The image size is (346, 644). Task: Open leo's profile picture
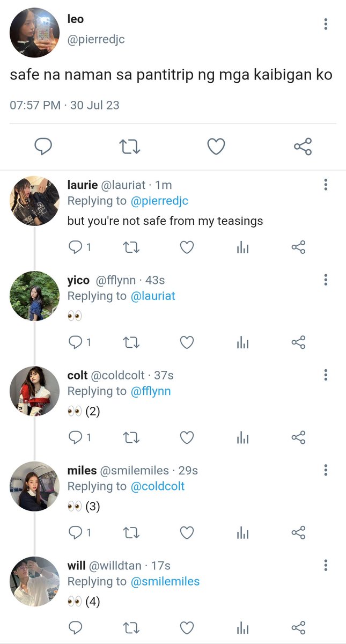point(34,33)
